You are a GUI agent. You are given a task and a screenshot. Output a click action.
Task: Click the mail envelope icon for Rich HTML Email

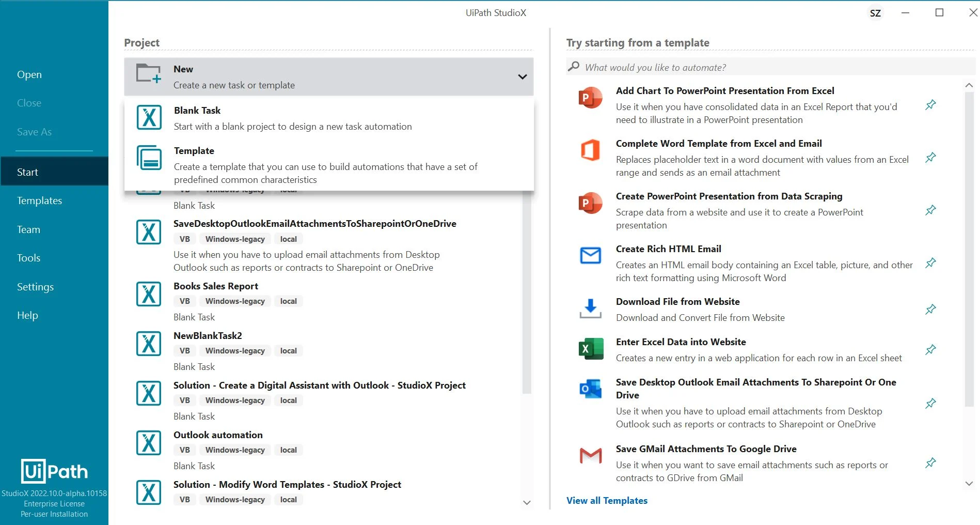click(x=591, y=255)
